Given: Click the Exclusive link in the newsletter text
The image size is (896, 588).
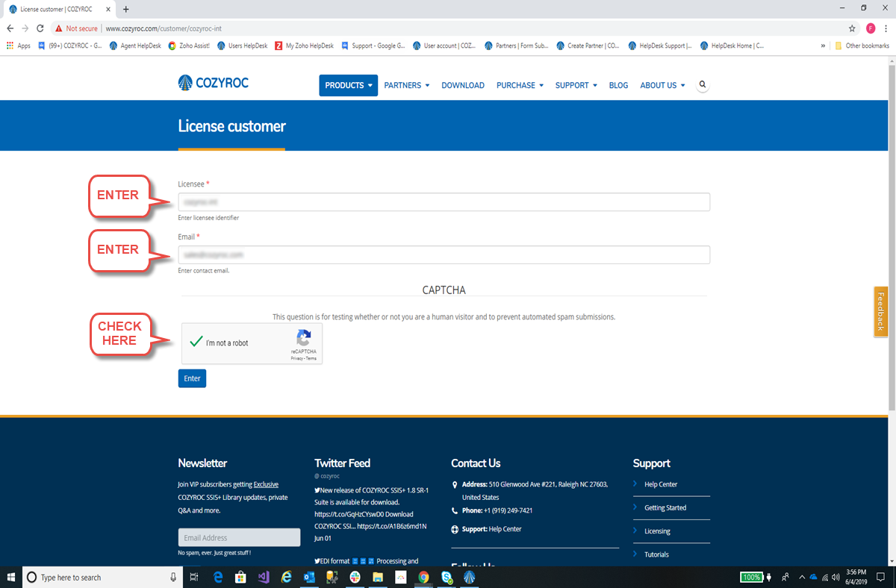Looking at the screenshot, I should (x=266, y=484).
